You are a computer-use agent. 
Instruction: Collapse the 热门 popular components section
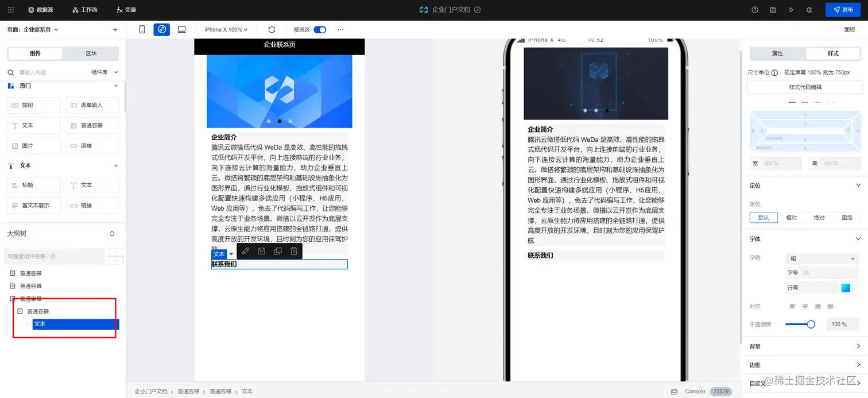click(x=115, y=86)
